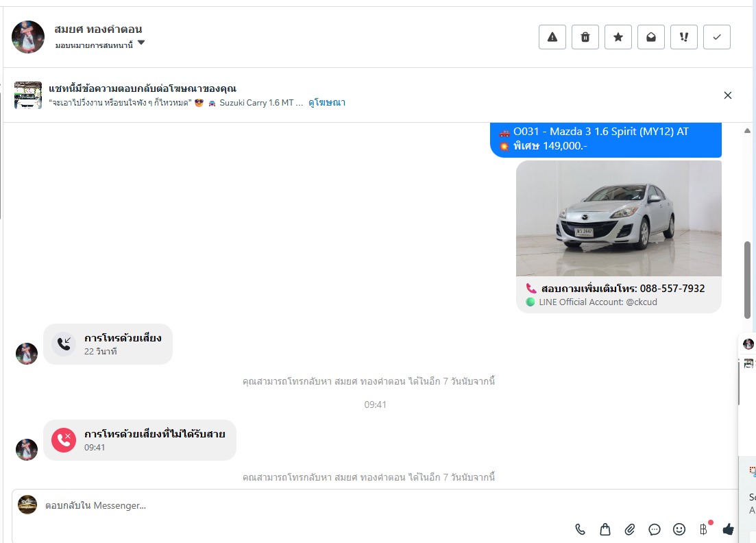Start a call with phone icon in composer
Viewport: 756px width, 543px height.
[x=580, y=529]
